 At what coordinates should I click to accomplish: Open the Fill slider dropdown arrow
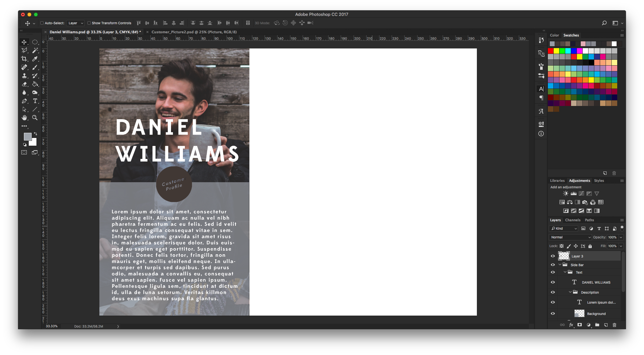pyautogui.click(x=621, y=246)
